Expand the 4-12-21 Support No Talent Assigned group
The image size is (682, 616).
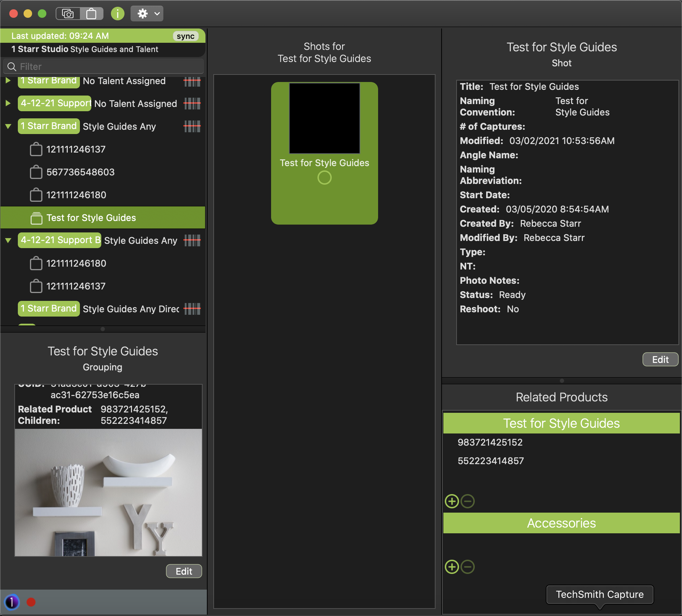pos(8,103)
